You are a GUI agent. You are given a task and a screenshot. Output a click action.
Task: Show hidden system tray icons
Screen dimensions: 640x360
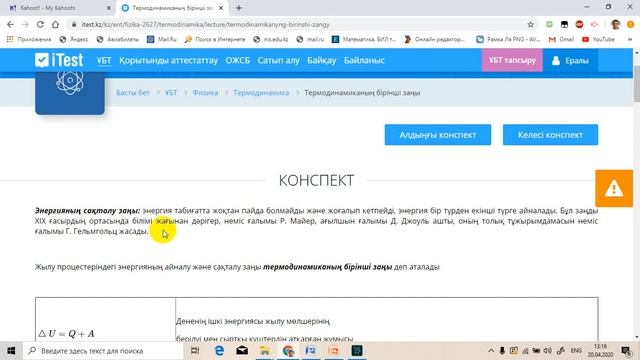pos(491,351)
